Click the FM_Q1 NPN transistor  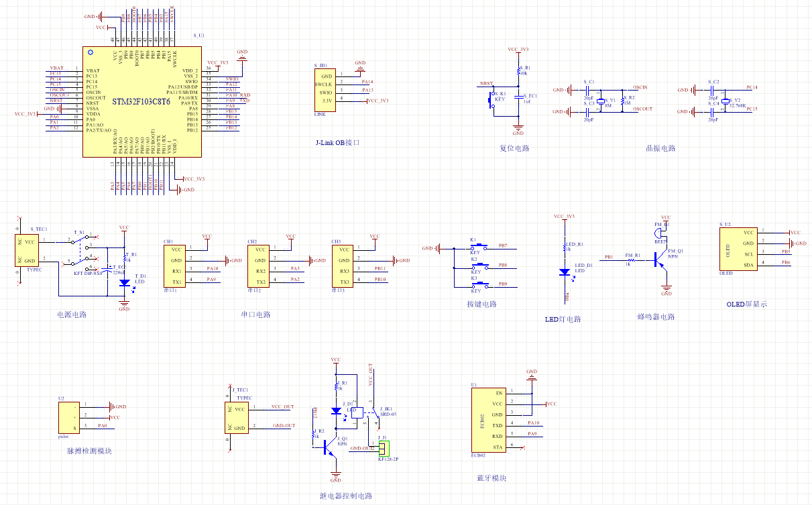[x=661, y=260]
